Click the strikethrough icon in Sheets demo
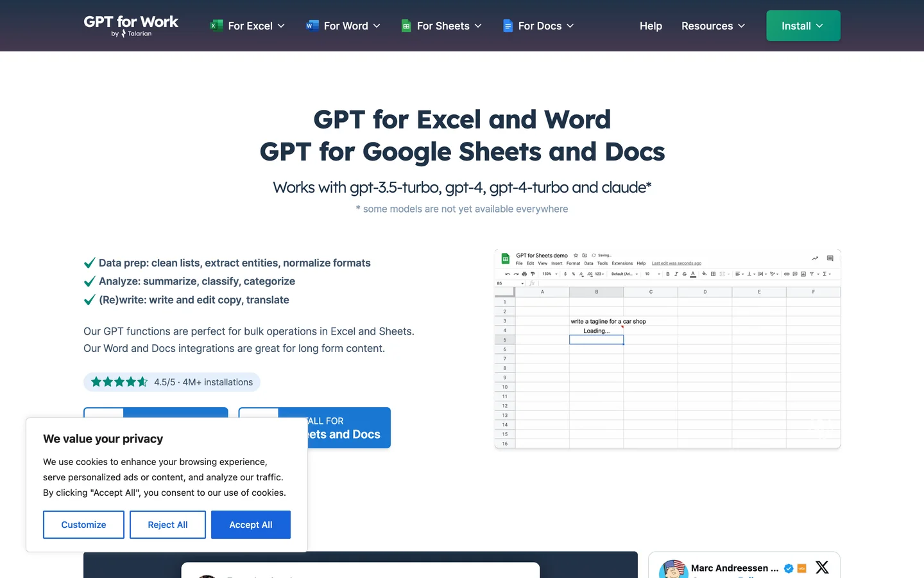924x578 pixels. coord(685,274)
